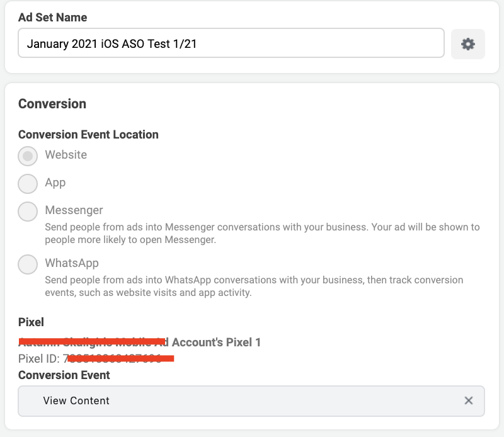This screenshot has width=504, height=437.
Task: Open the ad set name settings gear
Action: pos(467,44)
